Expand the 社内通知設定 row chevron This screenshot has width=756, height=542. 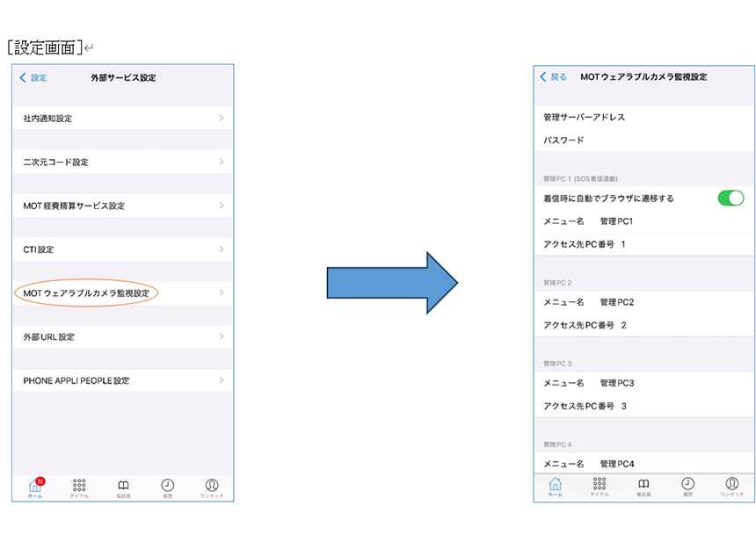coord(221,118)
